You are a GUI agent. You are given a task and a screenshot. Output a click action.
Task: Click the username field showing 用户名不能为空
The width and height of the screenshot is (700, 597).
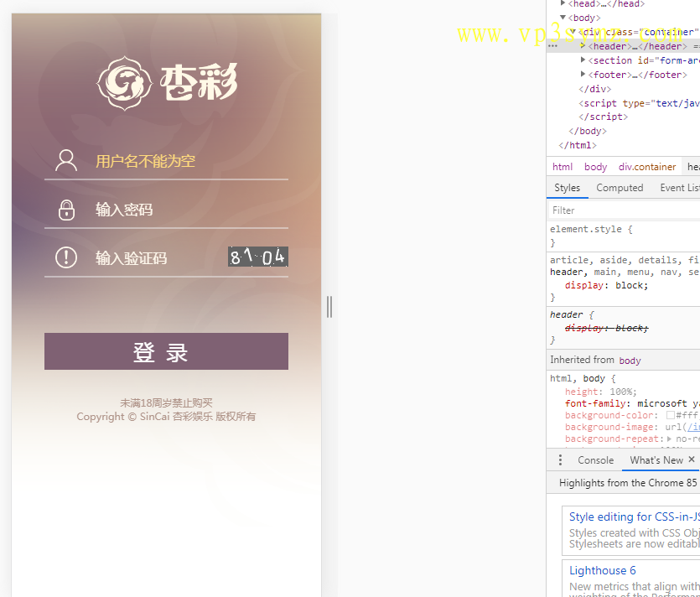tap(166, 161)
